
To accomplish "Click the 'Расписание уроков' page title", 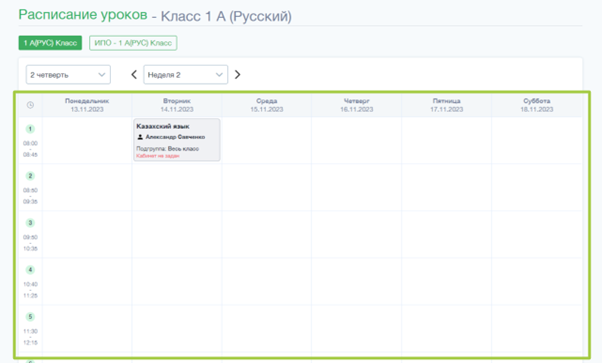I will 83,15.
